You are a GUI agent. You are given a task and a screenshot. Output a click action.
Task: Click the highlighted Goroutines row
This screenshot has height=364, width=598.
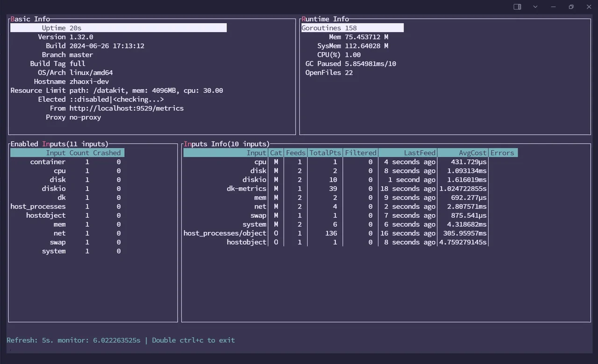[352, 28]
